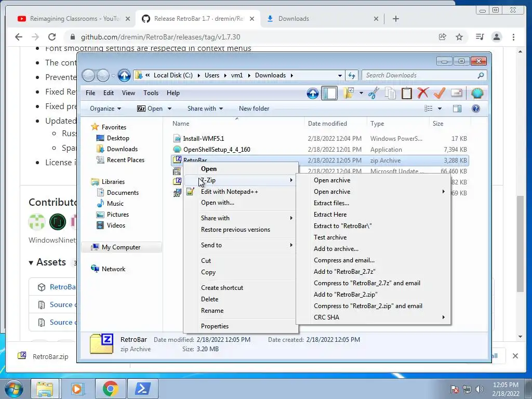Expand the Send to submenu arrow
Viewport: 532px width, 399px height.
[291, 245]
